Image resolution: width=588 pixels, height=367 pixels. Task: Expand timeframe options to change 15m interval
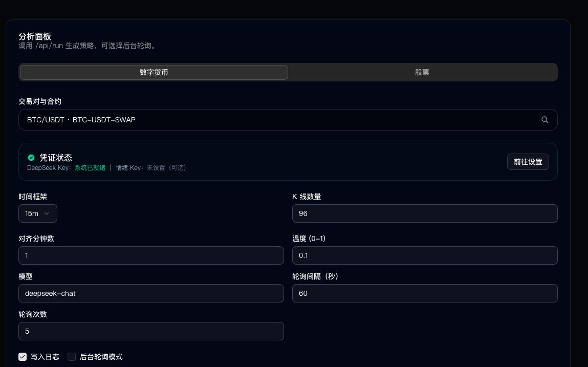pos(37,213)
